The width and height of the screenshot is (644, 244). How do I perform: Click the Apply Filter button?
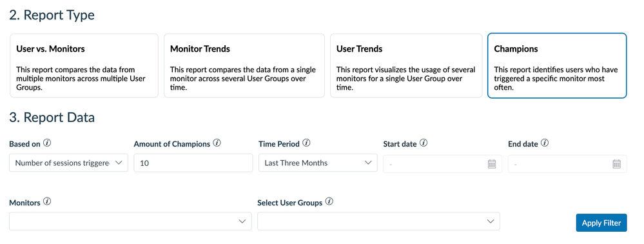click(x=601, y=223)
